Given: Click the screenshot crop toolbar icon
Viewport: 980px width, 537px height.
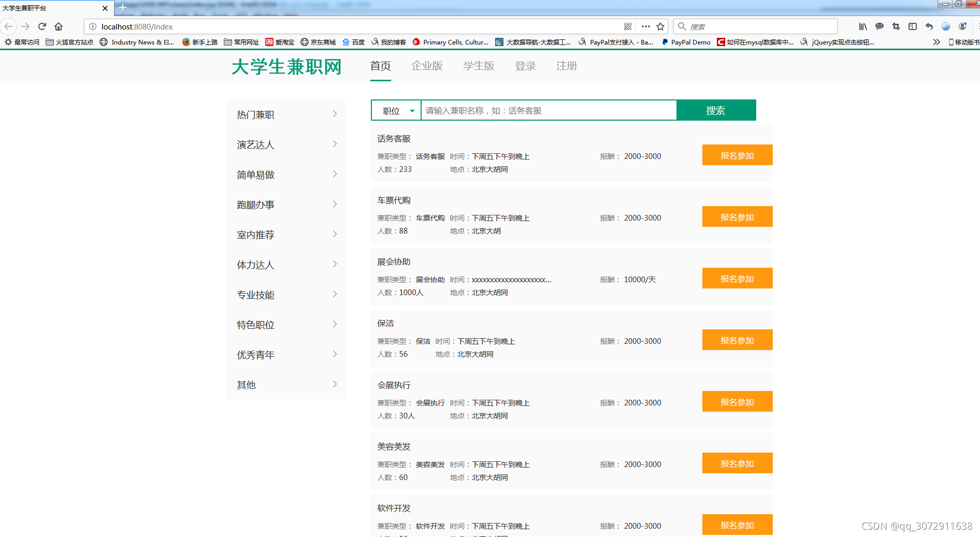Looking at the screenshot, I should pos(896,26).
